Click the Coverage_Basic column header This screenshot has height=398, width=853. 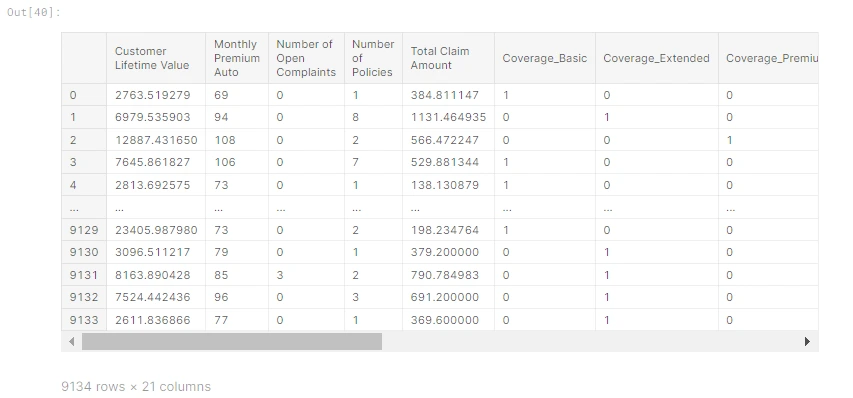(x=545, y=58)
